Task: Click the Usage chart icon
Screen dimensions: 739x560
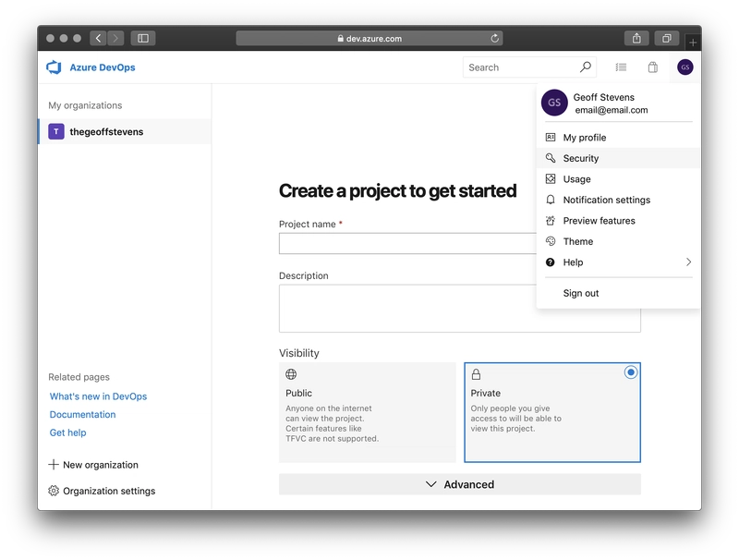Action: 550,178
